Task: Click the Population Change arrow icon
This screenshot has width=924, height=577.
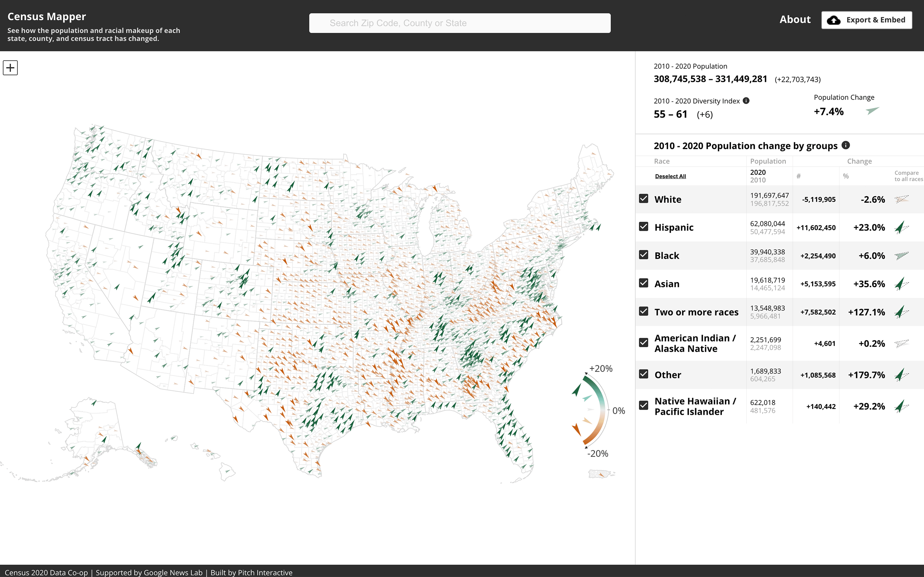Action: (x=872, y=111)
